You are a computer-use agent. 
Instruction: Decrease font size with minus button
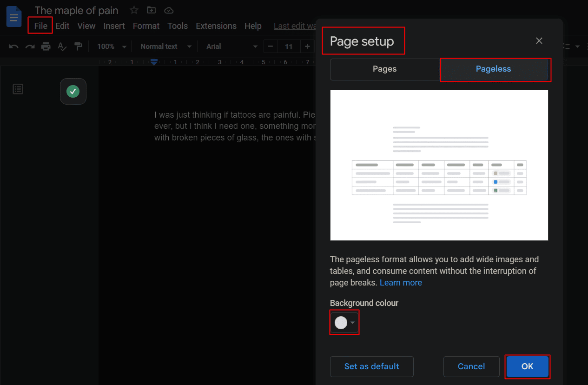(x=271, y=46)
